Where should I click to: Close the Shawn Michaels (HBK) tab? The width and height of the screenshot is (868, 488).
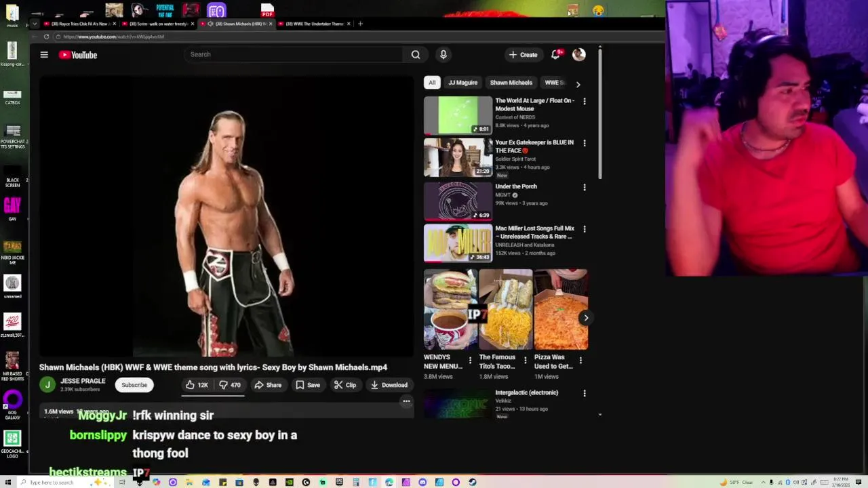point(271,24)
